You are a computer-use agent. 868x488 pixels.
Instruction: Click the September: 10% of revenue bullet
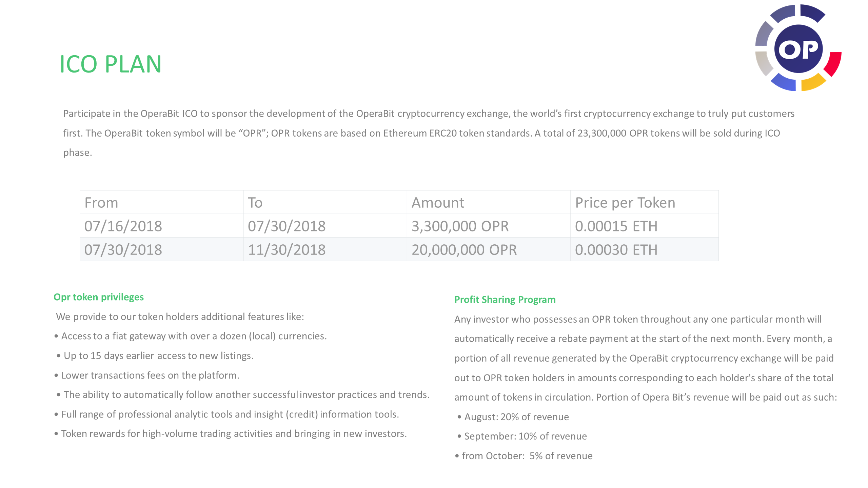pyautogui.click(x=522, y=436)
